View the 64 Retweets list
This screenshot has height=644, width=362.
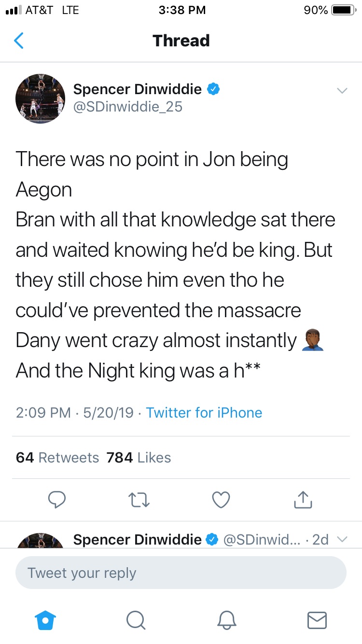(x=57, y=457)
